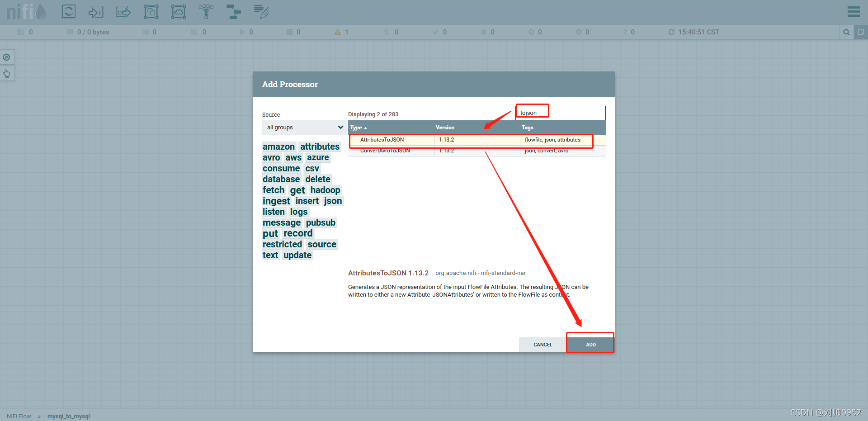Go to NiFi Flow breadcrumb
This screenshot has height=421, width=868.
[x=19, y=416]
